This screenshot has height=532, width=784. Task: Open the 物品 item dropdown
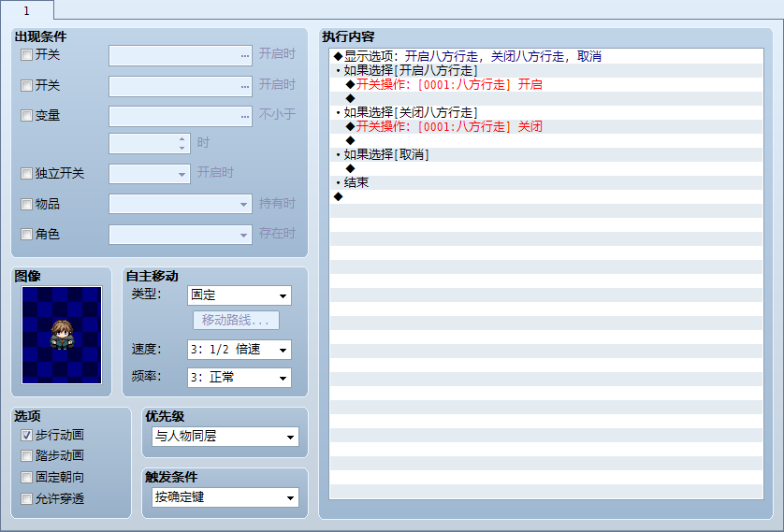(x=181, y=204)
